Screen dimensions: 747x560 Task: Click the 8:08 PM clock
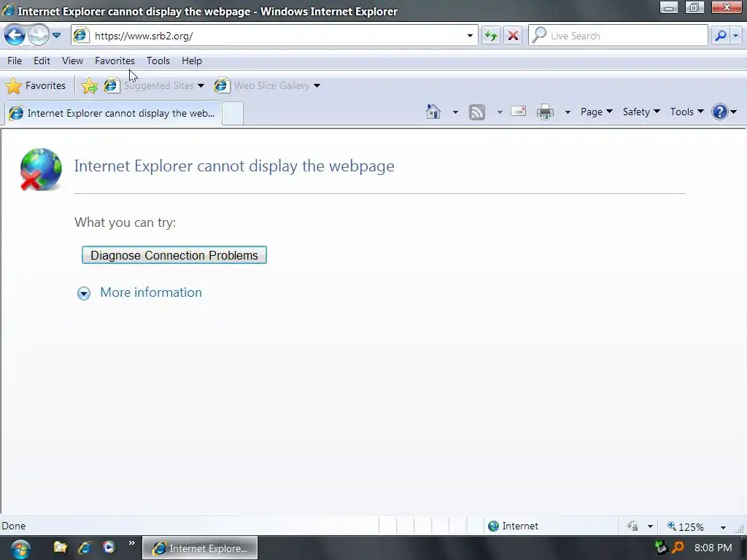[713, 548]
